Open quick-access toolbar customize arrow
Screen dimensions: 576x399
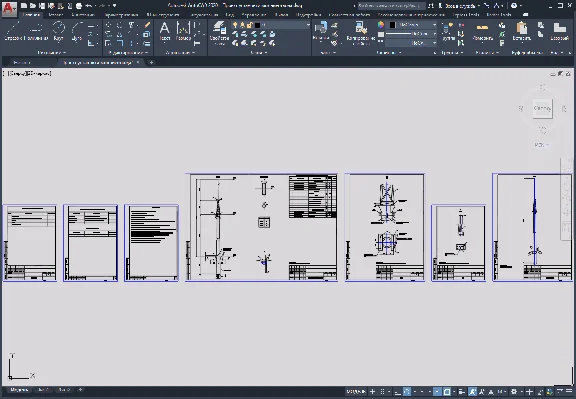(115, 6)
